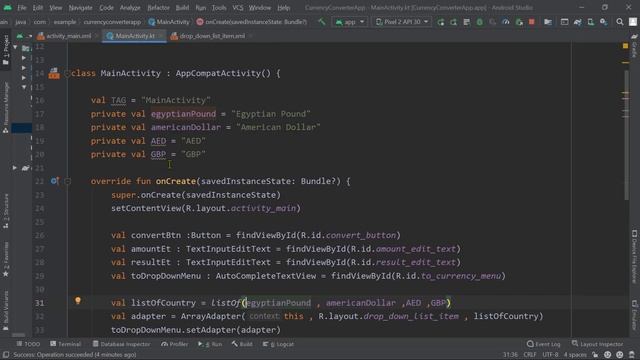Image resolution: width=640 pixels, height=360 pixels.
Task: Click the Search Everywhere magnifier icon
Action: point(620,22)
